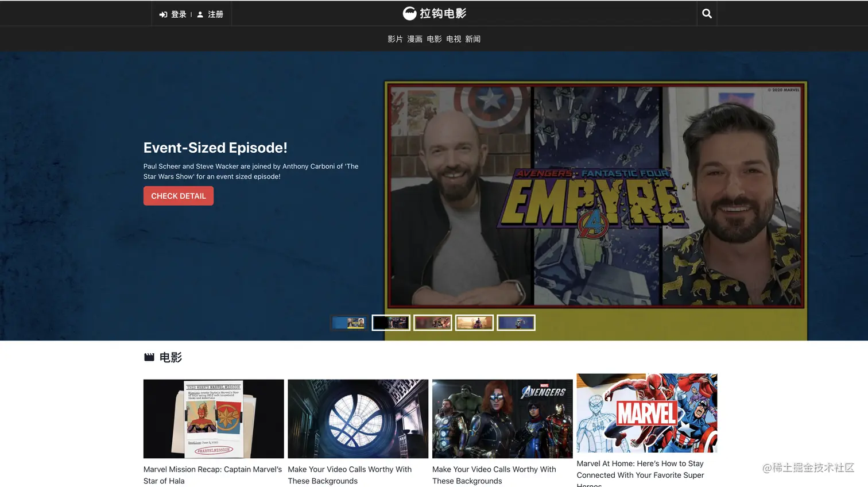The image size is (868, 487).
Task: Select the second carousel slide thumbnail
Action: coord(391,323)
